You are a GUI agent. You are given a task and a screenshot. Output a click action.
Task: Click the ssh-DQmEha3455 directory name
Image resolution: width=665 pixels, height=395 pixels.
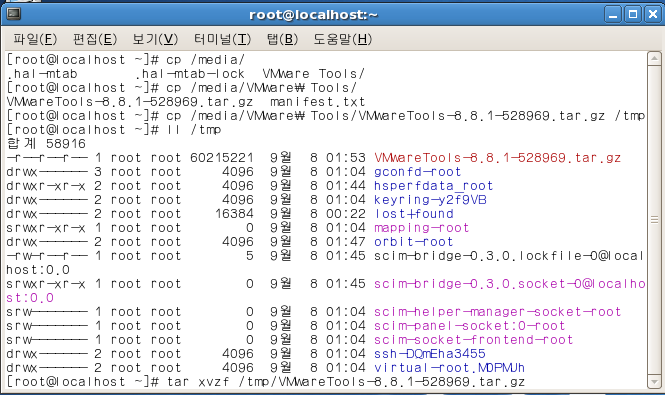click(x=429, y=354)
